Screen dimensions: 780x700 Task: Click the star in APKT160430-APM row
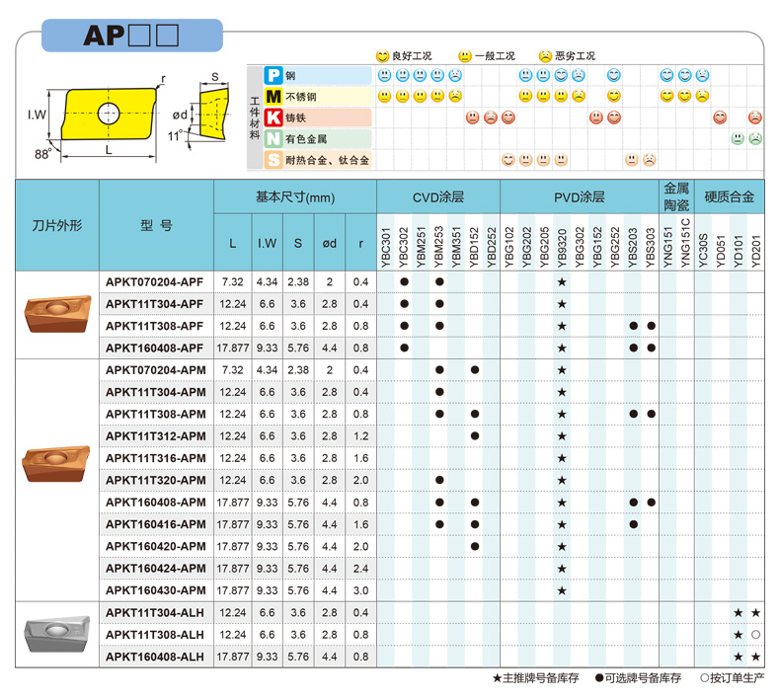[562, 590]
